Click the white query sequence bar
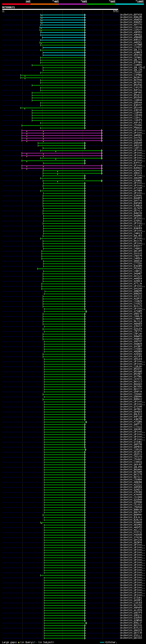 click(60, 10)
